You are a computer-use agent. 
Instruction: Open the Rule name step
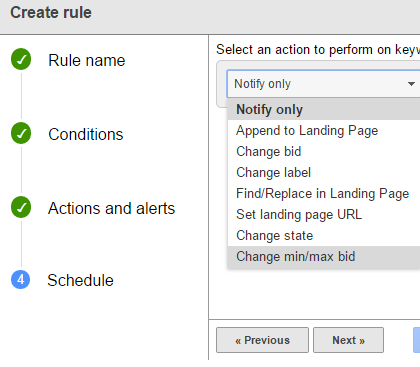87,60
